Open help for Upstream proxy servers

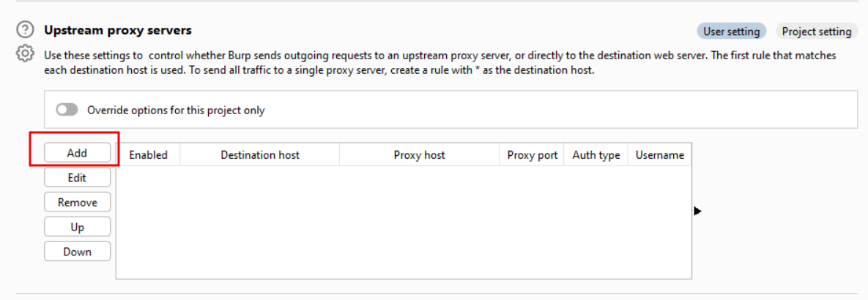click(x=26, y=30)
